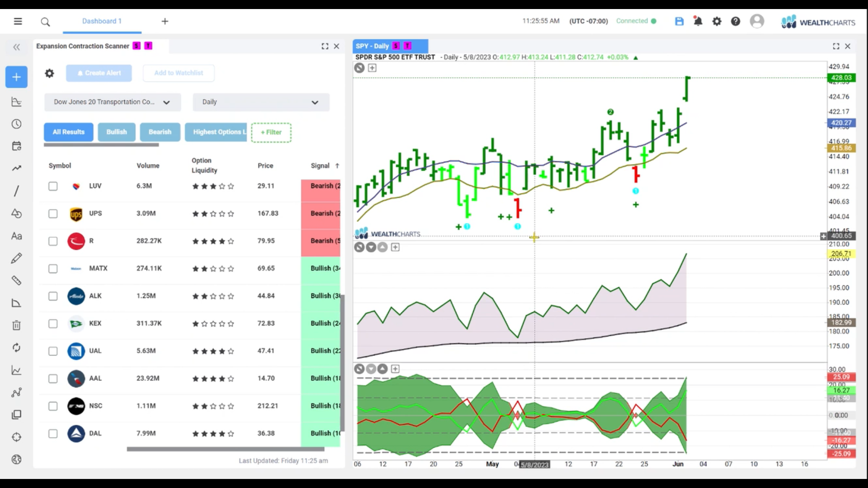This screenshot has width=868, height=488.
Task: Click the scanner horizontal scrollbar
Action: [226, 449]
